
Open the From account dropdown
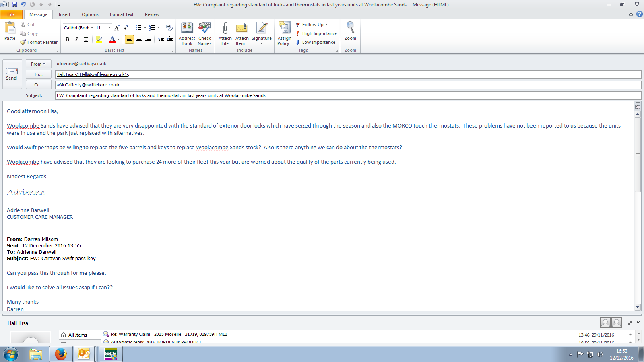point(38,64)
